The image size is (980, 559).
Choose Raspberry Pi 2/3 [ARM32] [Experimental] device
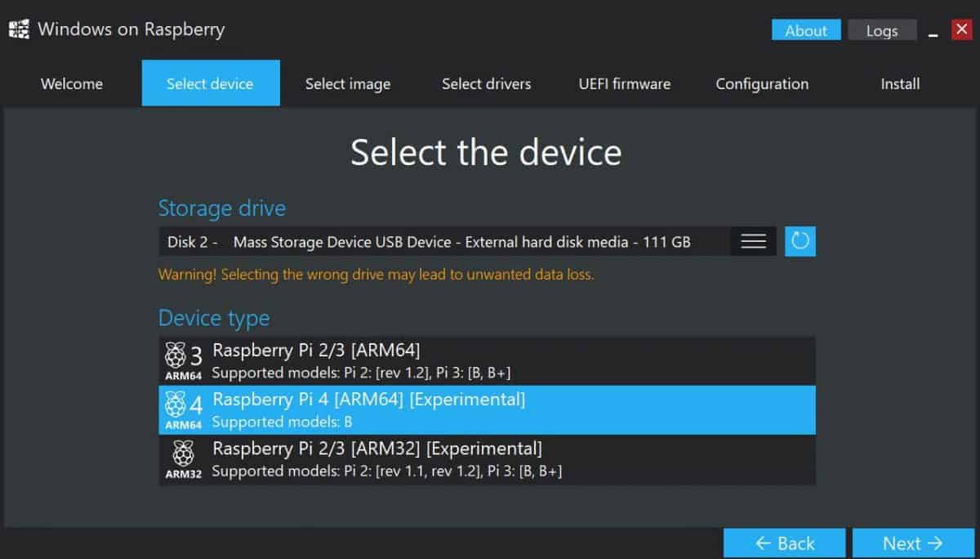pos(487,460)
